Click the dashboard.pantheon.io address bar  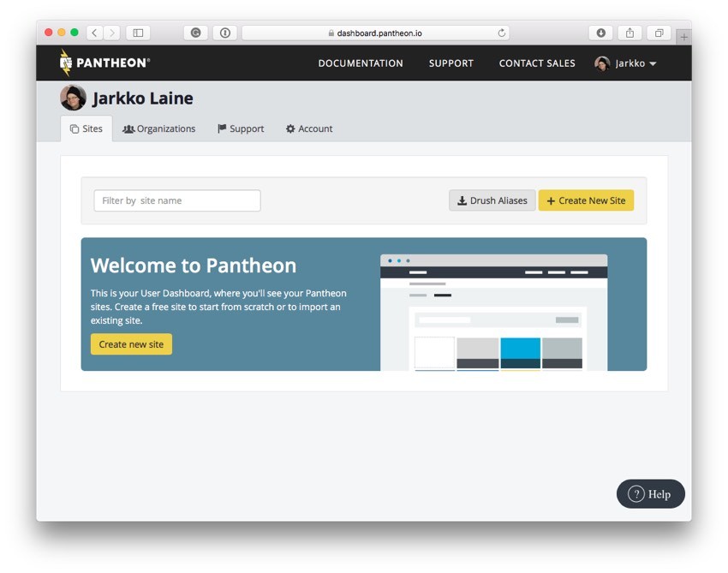[376, 33]
